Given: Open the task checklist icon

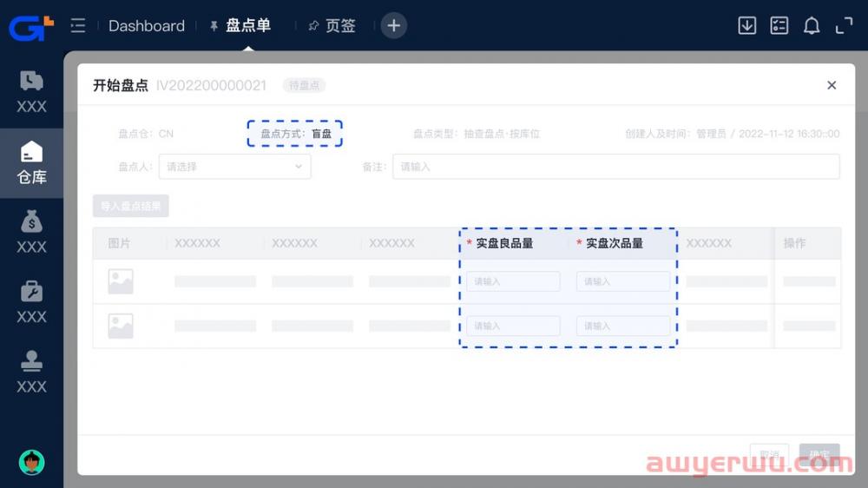Looking at the screenshot, I should 779,26.
